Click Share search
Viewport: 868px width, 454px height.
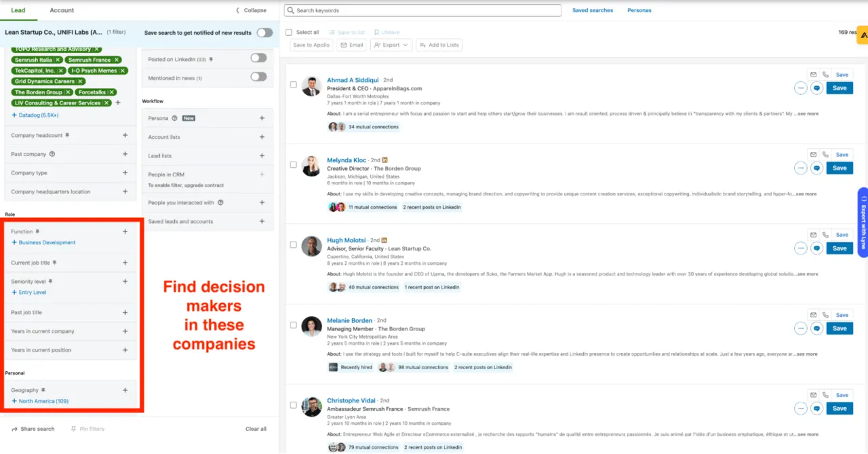(33, 429)
